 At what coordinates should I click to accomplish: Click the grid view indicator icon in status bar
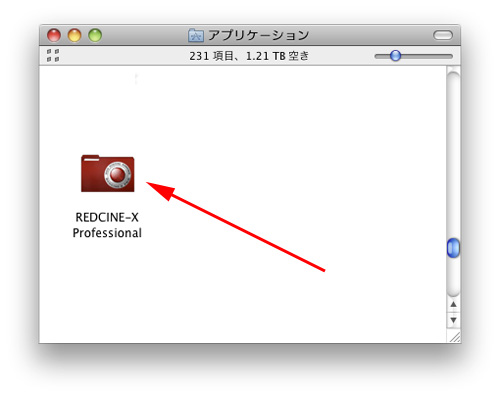point(53,55)
